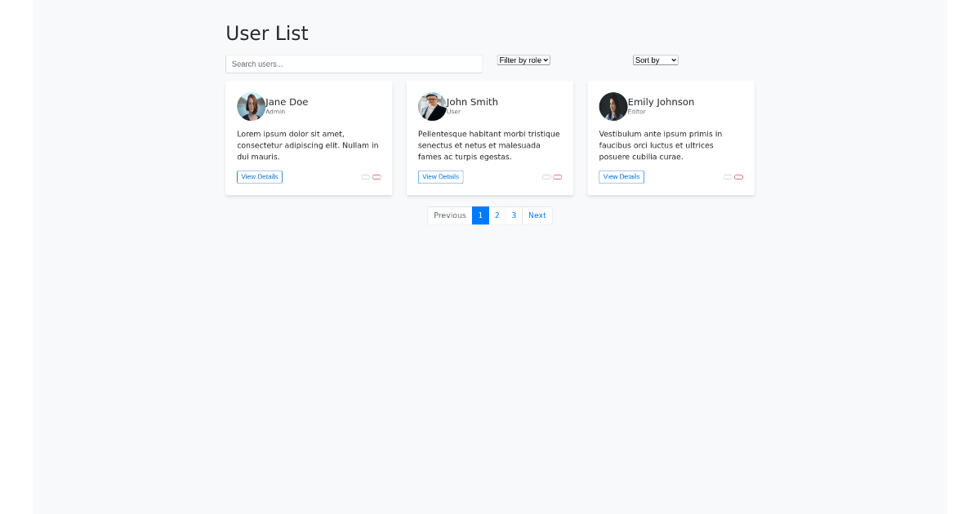
Task: View Details for Jane Doe
Action: 260,177
